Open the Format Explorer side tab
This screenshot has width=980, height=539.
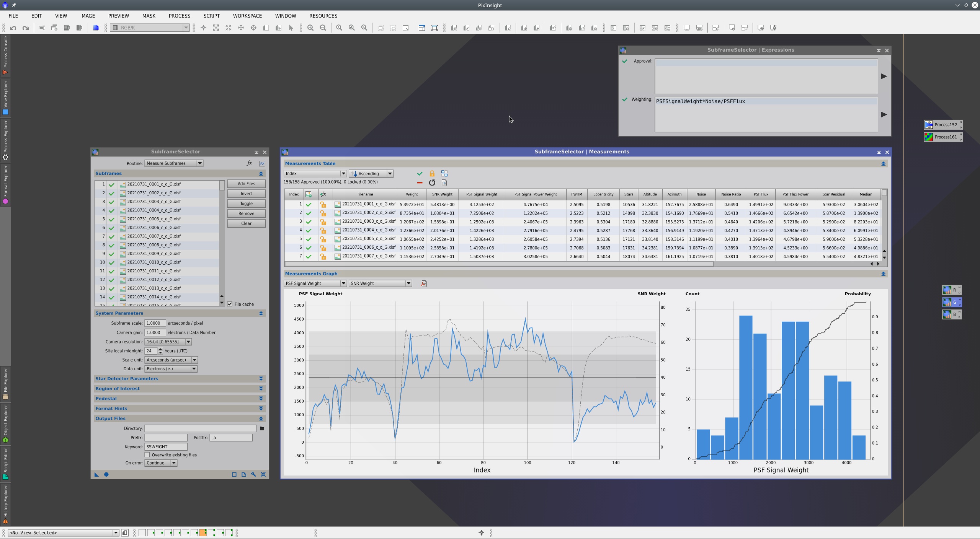pos(5,184)
